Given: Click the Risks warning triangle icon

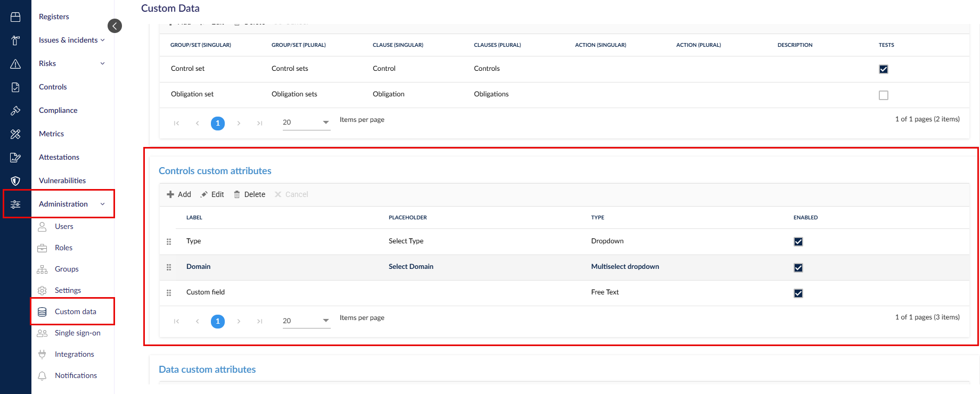Looking at the screenshot, I should pos(15,64).
